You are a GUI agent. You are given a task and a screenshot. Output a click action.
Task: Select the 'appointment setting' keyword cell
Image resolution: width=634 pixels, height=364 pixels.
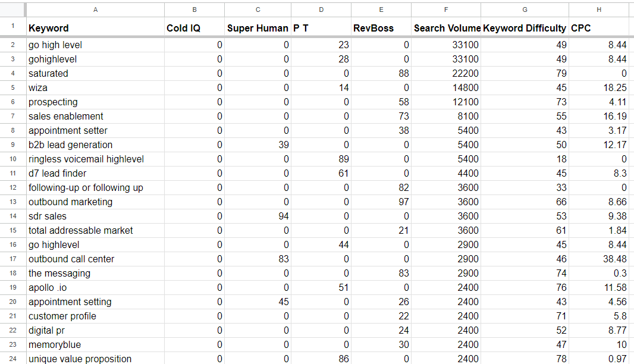[95, 302]
